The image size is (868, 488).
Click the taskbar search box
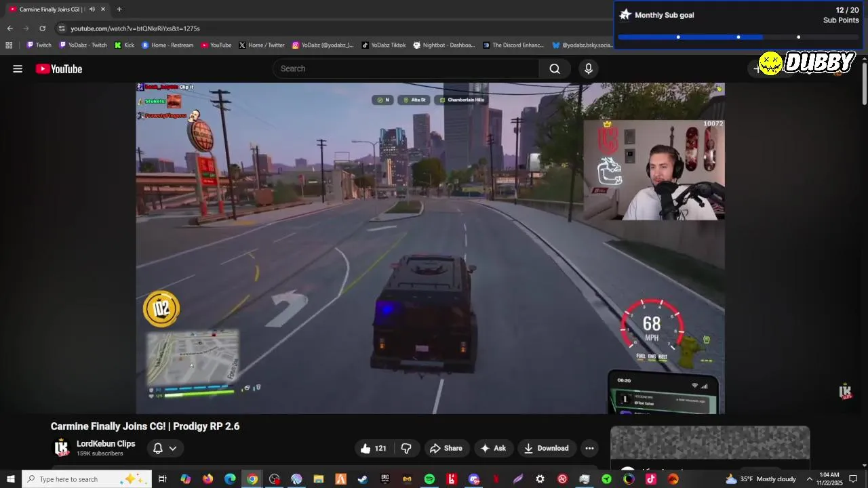pyautogui.click(x=86, y=479)
